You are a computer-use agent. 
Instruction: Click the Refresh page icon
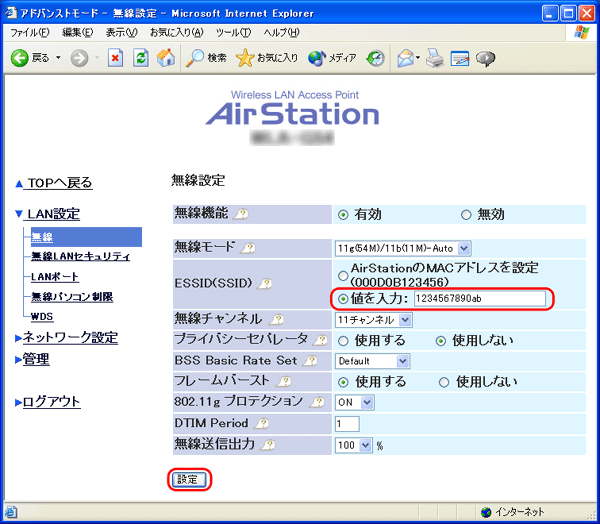click(x=141, y=58)
